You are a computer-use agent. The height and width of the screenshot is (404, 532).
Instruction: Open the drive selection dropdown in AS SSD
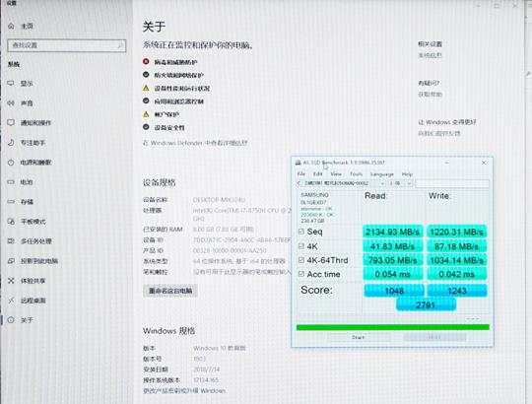(x=341, y=183)
